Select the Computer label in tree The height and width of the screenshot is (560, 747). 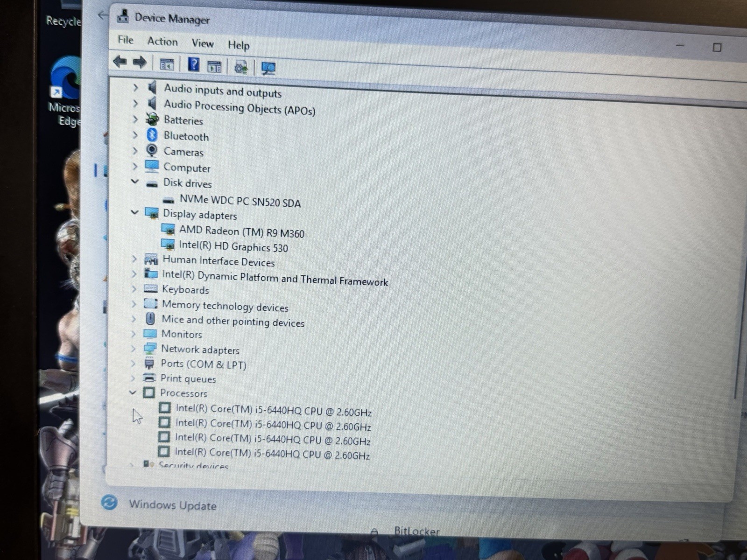(x=187, y=168)
